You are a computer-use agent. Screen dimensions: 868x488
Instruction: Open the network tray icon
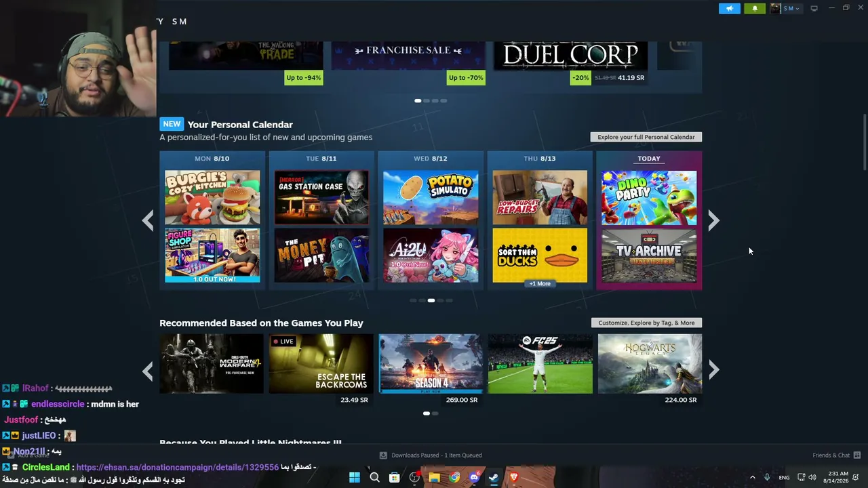click(x=801, y=477)
